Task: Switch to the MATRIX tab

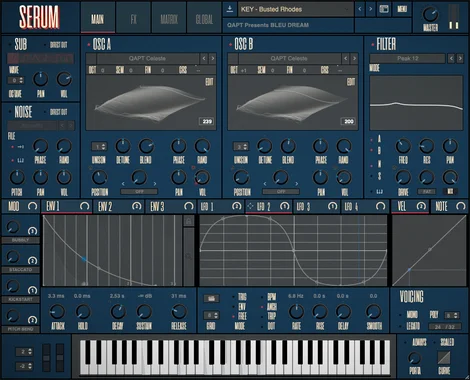Action: [x=169, y=18]
